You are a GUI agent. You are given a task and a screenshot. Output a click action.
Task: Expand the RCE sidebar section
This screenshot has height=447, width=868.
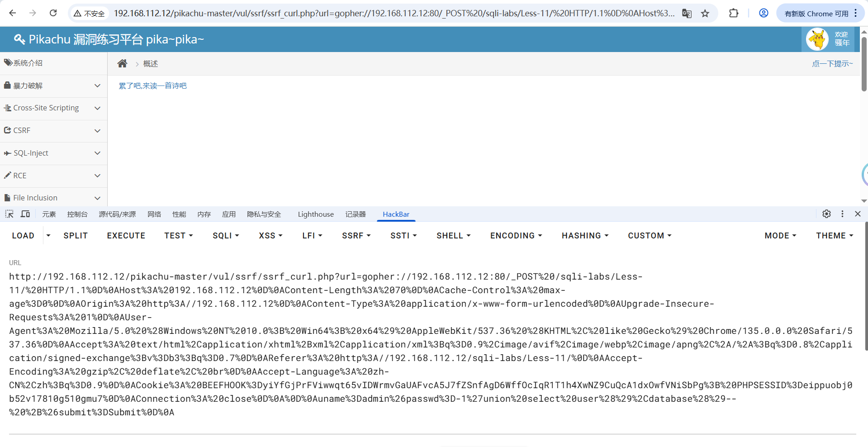click(53, 176)
